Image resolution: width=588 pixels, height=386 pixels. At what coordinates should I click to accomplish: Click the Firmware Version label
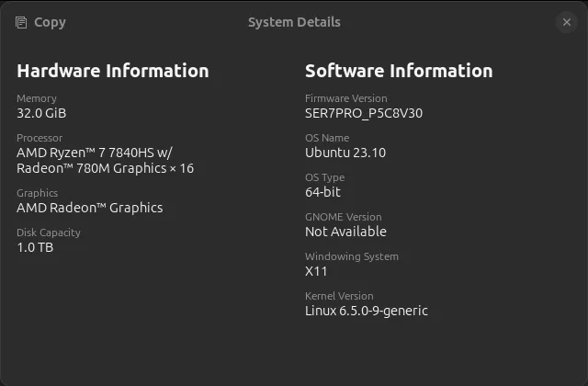pyautogui.click(x=346, y=98)
